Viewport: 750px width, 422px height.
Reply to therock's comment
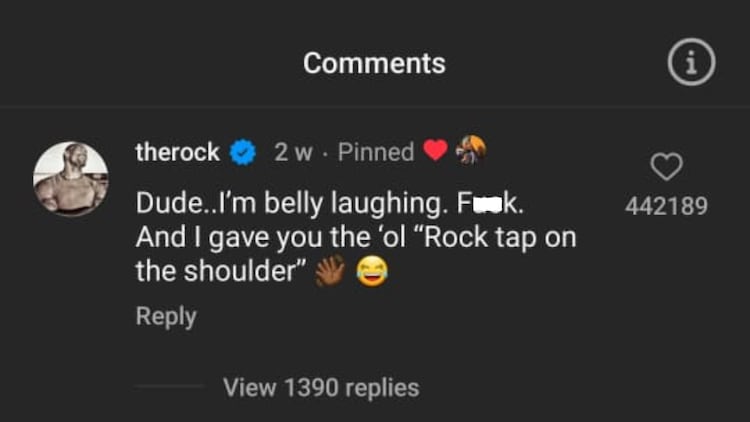pos(166,316)
